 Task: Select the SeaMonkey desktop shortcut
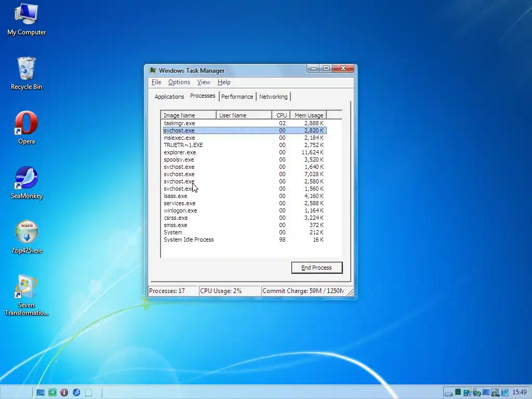(x=26, y=182)
